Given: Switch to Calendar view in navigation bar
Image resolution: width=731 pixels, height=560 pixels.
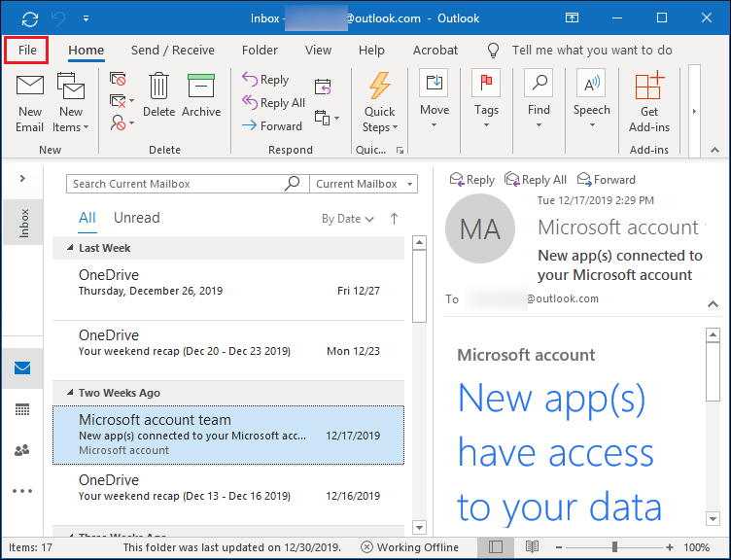Looking at the screenshot, I should pyautogui.click(x=22, y=410).
